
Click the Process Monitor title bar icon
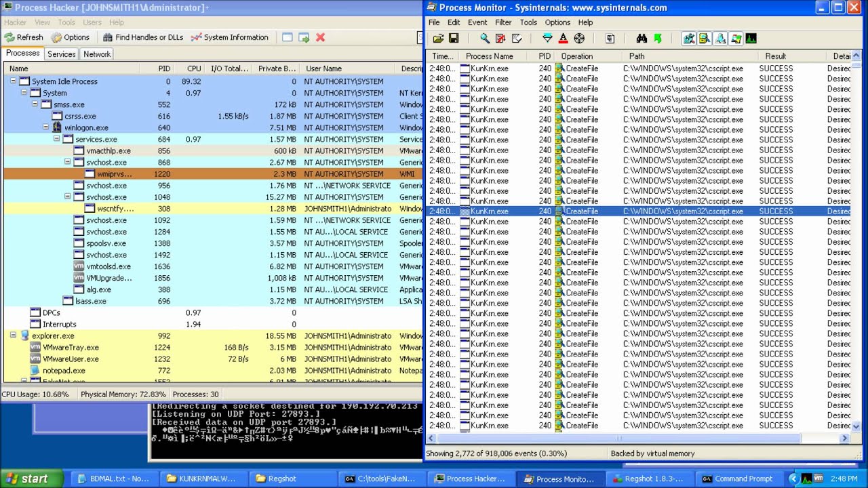click(431, 7)
